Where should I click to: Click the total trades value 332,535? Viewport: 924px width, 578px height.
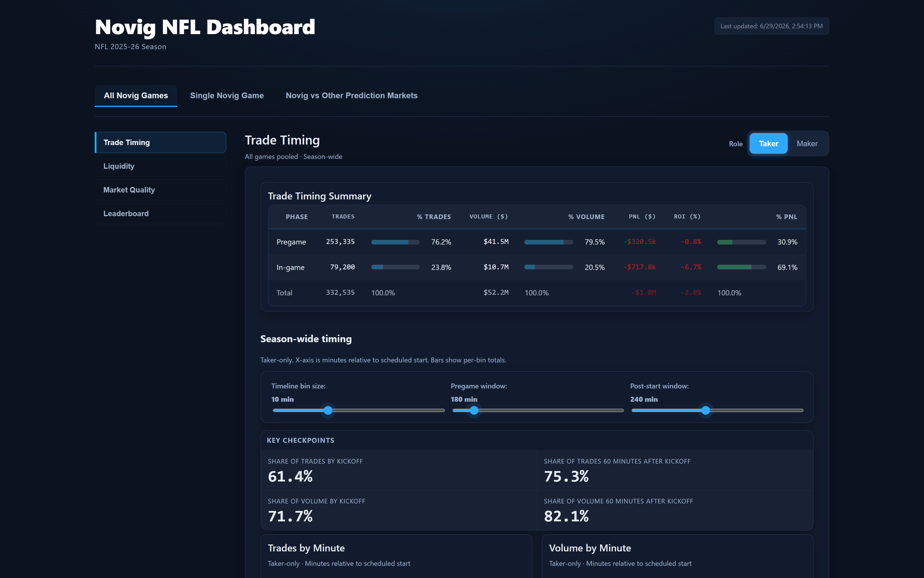[340, 292]
